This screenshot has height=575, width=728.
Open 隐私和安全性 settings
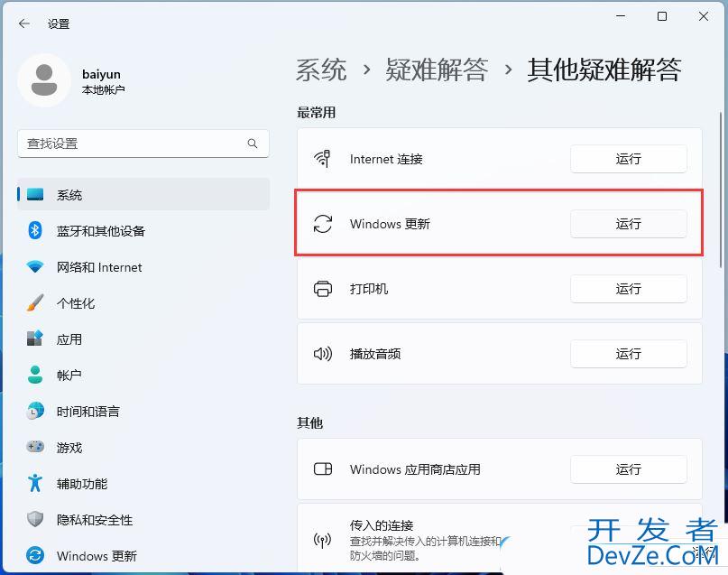[143, 519]
